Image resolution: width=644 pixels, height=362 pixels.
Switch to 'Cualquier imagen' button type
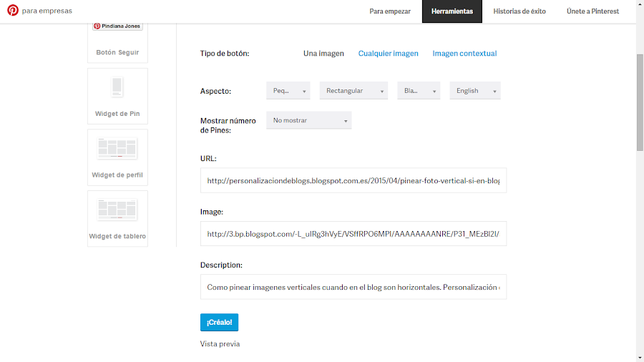pyautogui.click(x=388, y=54)
